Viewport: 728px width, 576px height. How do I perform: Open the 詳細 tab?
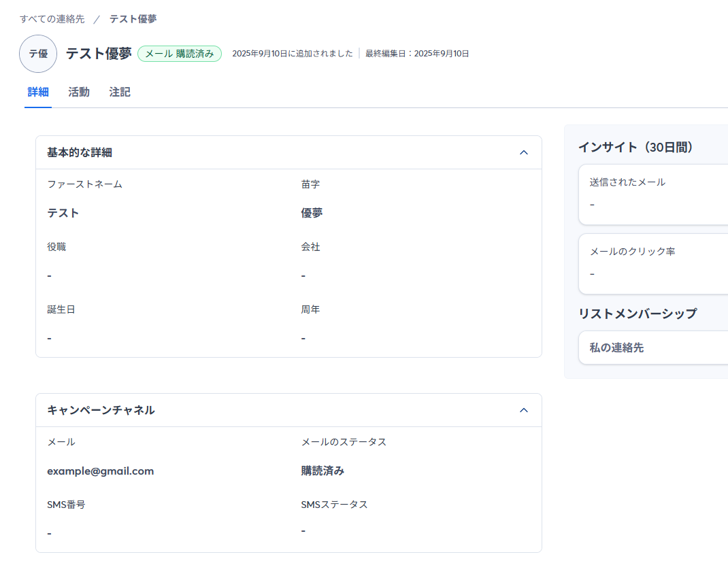pyautogui.click(x=38, y=92)
